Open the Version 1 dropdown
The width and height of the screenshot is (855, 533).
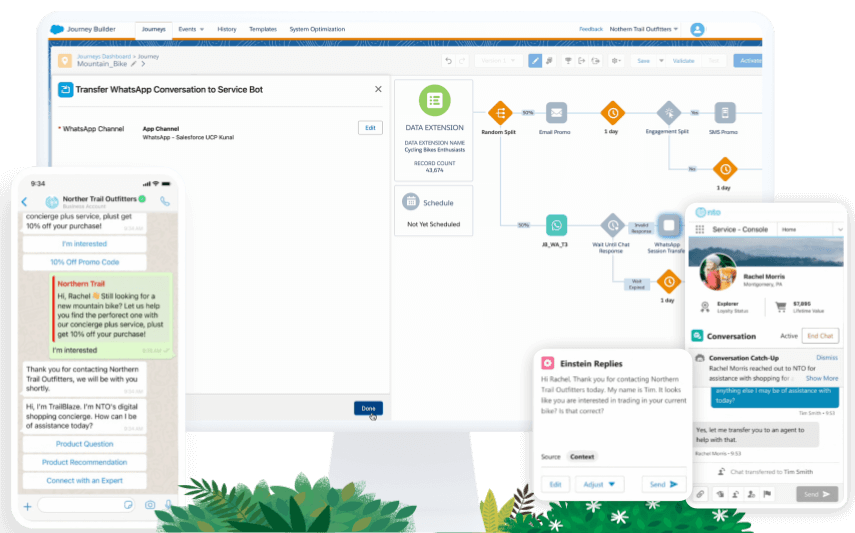[x=498, y=61]
